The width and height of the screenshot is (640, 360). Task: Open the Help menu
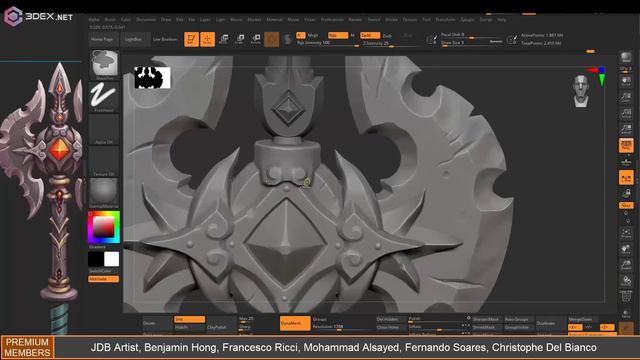(x=502, y=20)
